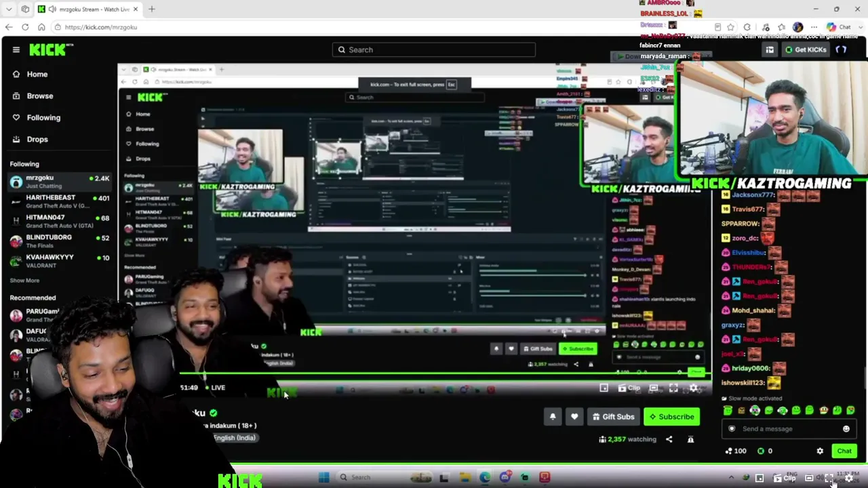Open the profile avatar menu in Kick header

[x=842, y=49]
